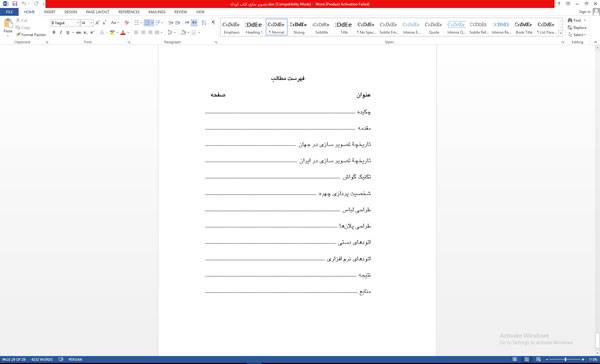Click the Find icon in Editing group
This screenshot has width=600, height=364.
(570, 20)
